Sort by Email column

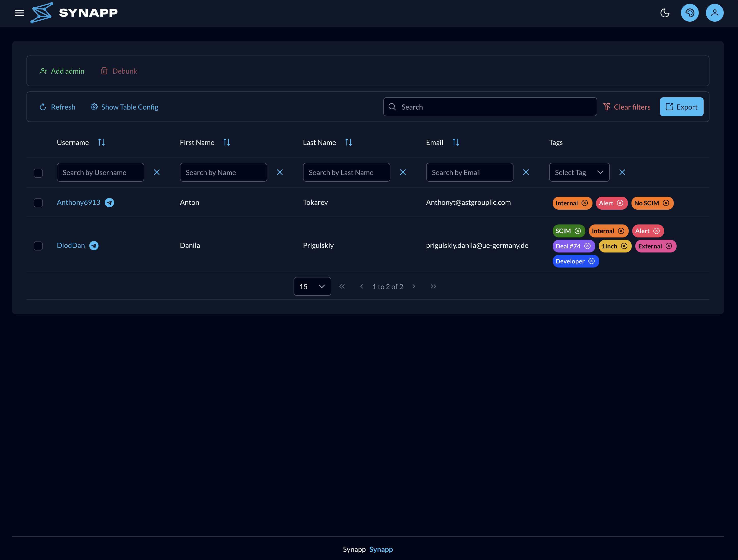click(x=456, y=142)
